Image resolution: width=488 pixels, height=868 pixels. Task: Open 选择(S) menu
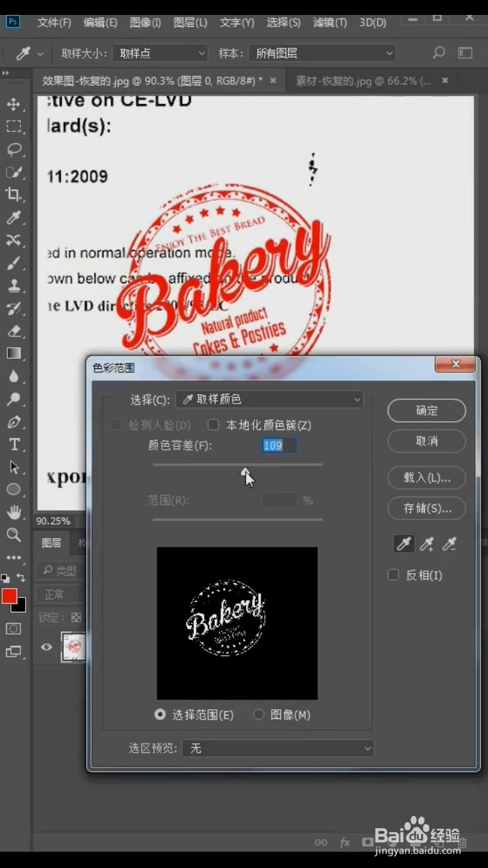pyautogui.click(x=283, y=22)
